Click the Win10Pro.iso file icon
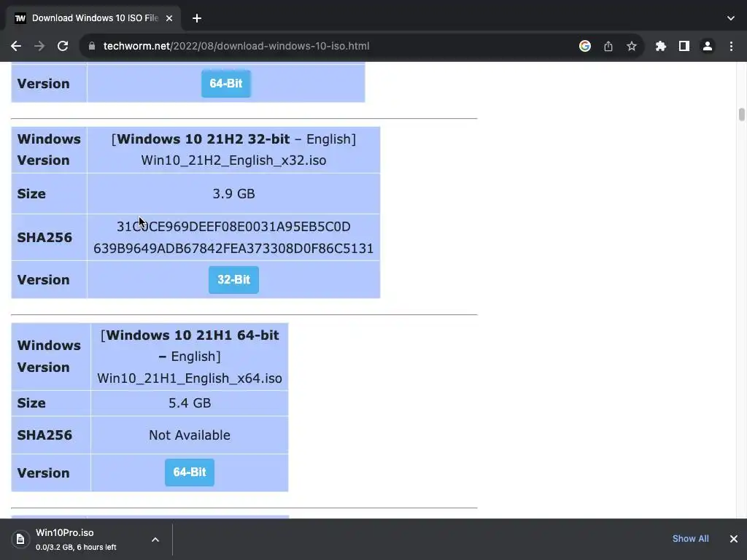The image size is (747, 560). (20, 539)
